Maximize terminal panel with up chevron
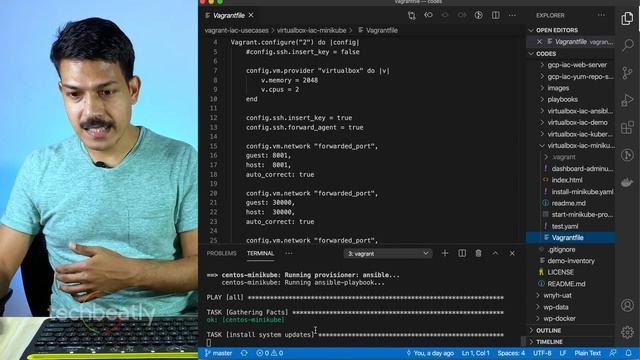Image resolution: width=640 pixels, height=360 pixels. tap(495, 253)
